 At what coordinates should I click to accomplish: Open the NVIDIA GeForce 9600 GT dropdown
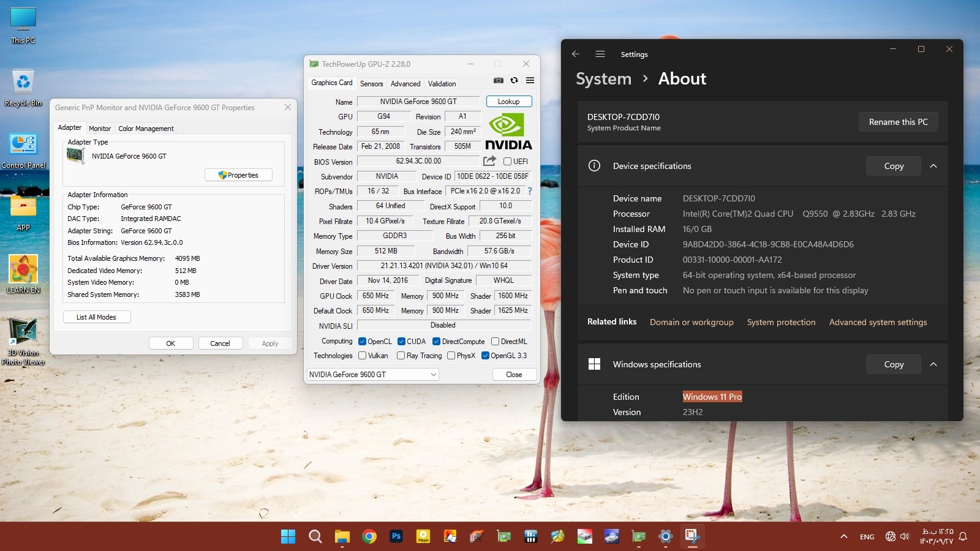click(372, 375)
